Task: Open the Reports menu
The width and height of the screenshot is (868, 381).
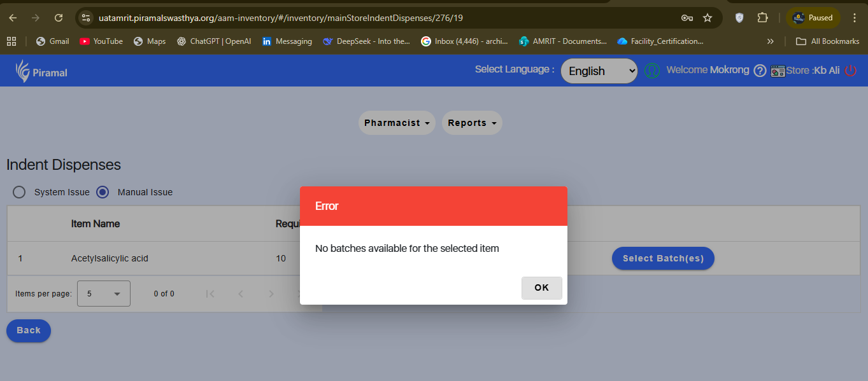Action: [x=472, y=123]
